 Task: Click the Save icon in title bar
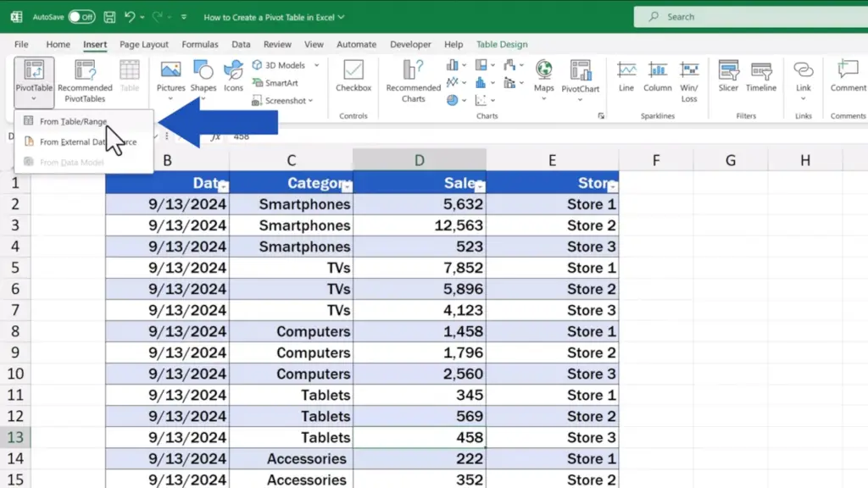[109, 17]
